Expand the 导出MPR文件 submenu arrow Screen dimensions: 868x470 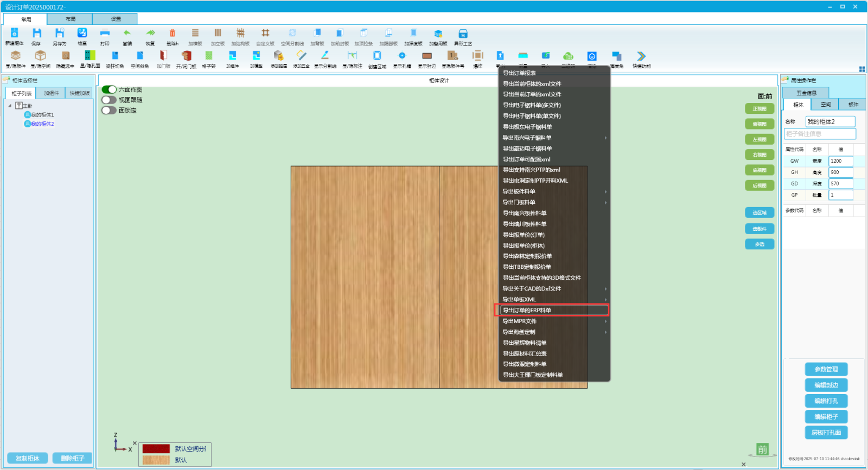coord(605,321)
